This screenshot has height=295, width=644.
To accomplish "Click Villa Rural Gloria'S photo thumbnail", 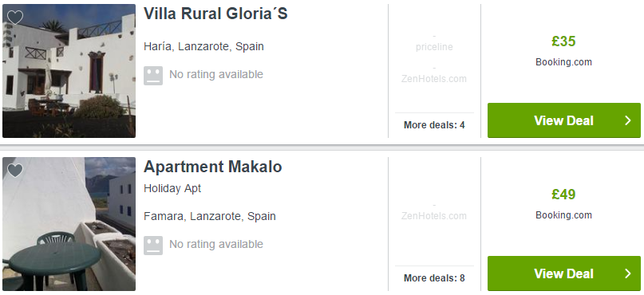I will (69, 71).
